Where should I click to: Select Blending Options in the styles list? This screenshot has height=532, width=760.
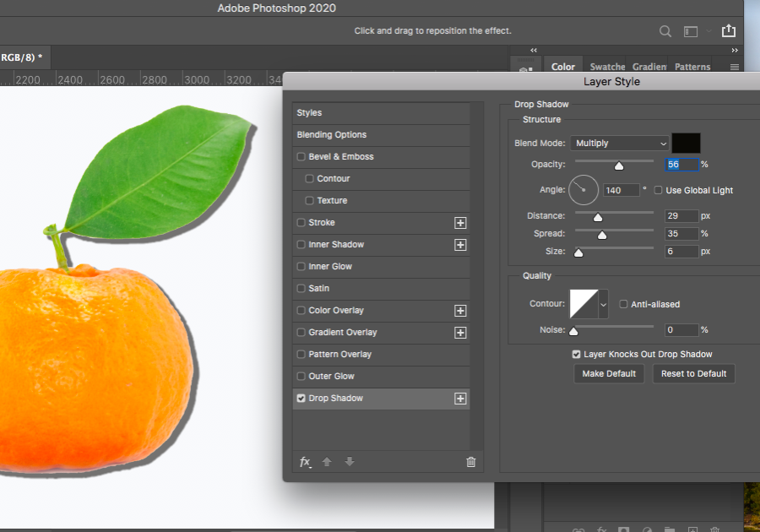332,135
